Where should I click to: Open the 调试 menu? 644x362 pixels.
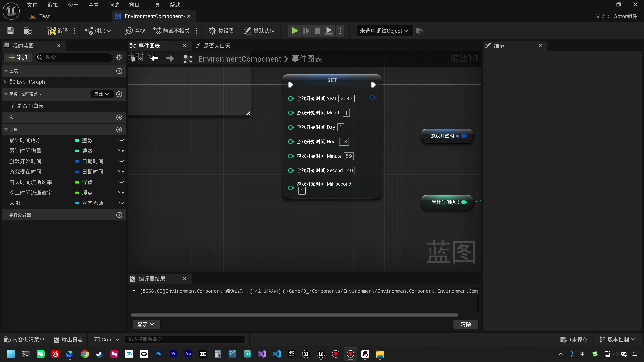pyautogui.click(x=114, y=5)
